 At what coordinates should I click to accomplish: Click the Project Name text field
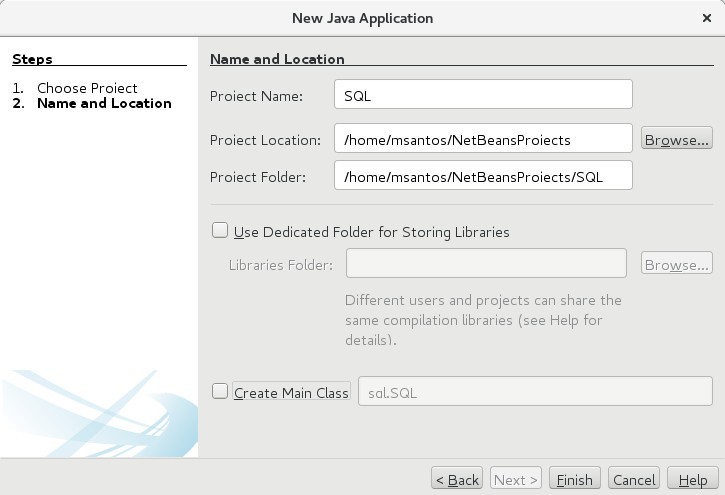(x=483, y=94)
